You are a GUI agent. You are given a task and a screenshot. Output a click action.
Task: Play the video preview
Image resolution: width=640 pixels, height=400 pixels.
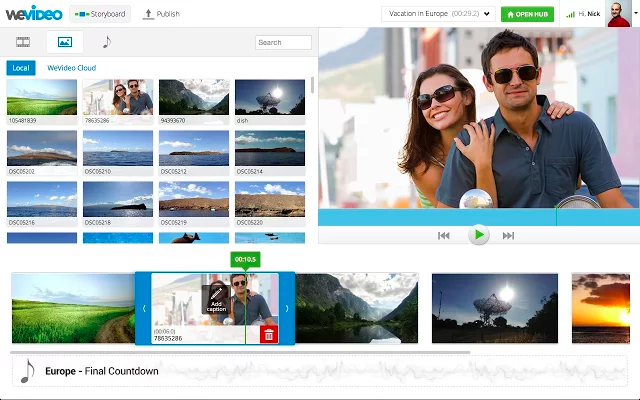479,235
